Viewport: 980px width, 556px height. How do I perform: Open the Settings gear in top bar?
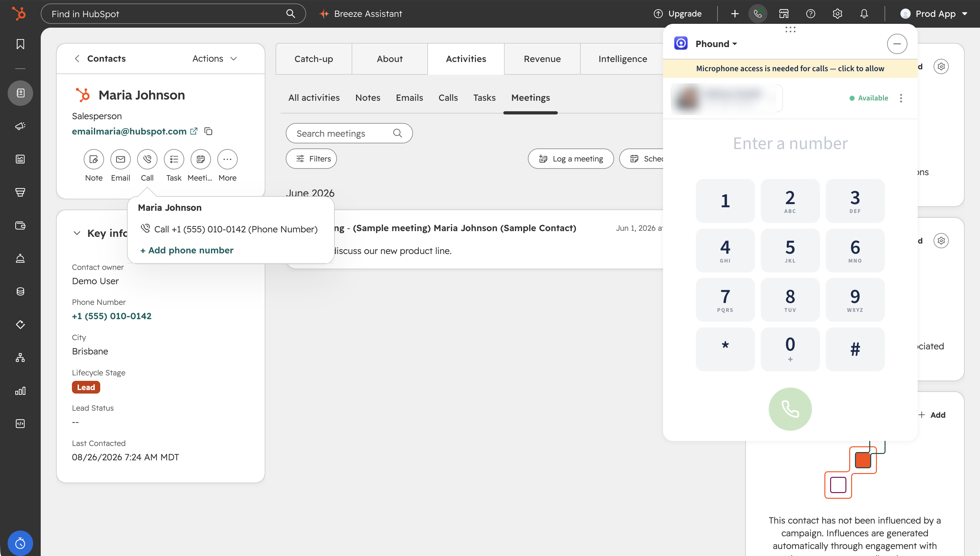837,14
